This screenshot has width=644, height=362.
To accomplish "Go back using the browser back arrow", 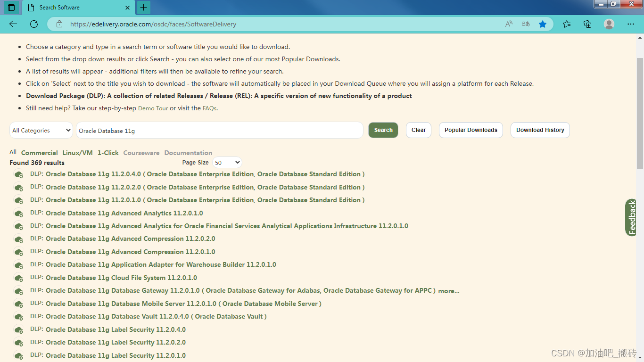I will (x=13, y=24).
